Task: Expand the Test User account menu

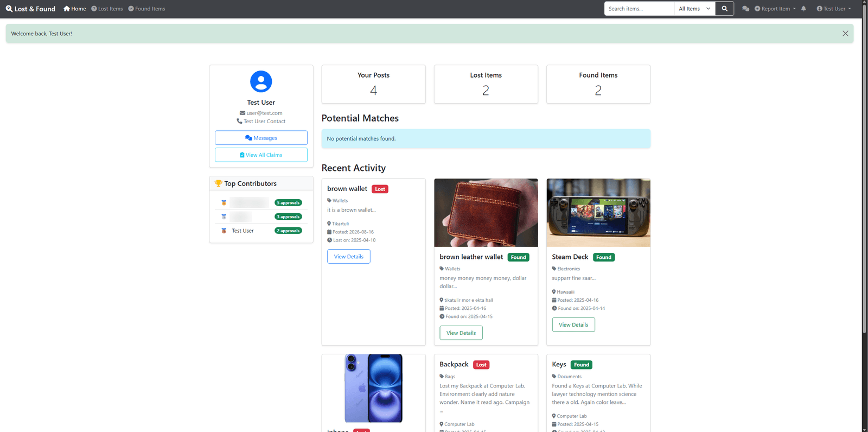Action: [x=834, y=9]
